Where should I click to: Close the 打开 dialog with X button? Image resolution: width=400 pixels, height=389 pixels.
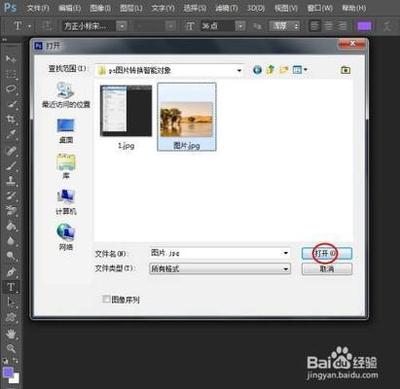352,44
